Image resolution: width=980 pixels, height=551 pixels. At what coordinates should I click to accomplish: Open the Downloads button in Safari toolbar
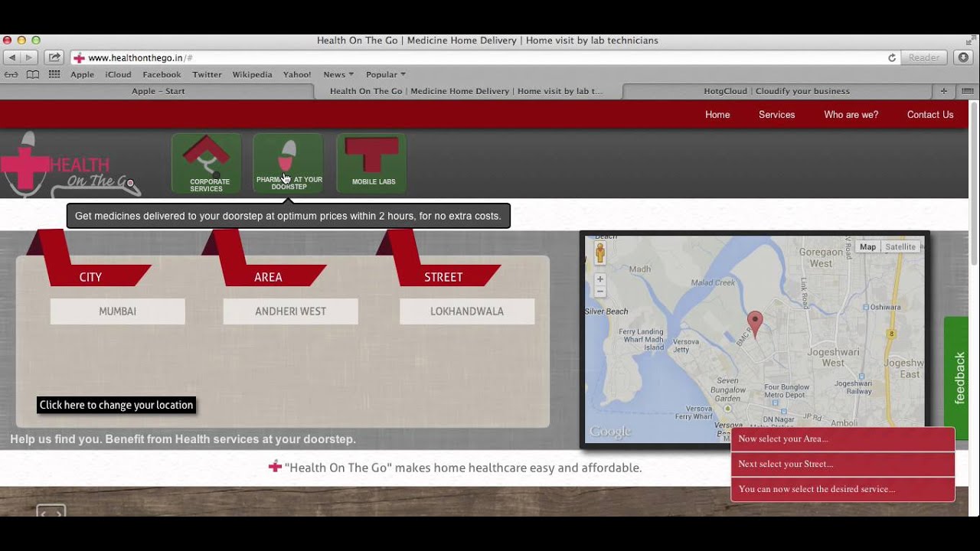[x=963, y=57]
